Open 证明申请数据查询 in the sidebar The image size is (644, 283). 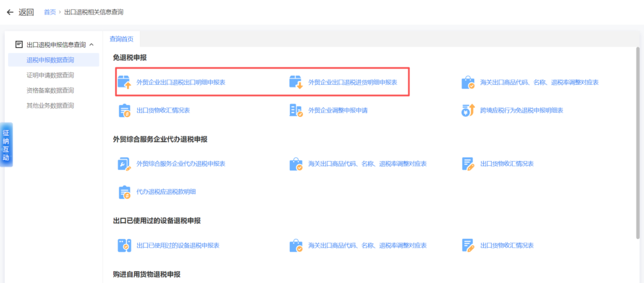tap(50, 75)
